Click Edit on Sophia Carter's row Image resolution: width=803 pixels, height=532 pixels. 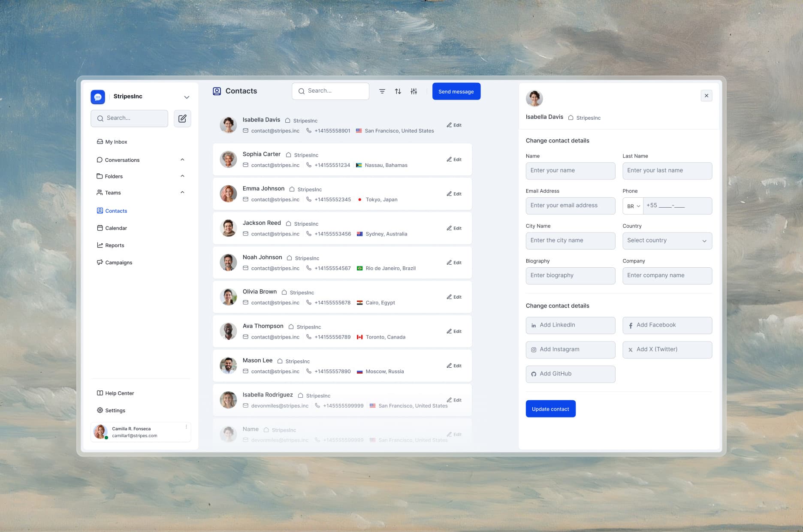(x=454, y=160)
